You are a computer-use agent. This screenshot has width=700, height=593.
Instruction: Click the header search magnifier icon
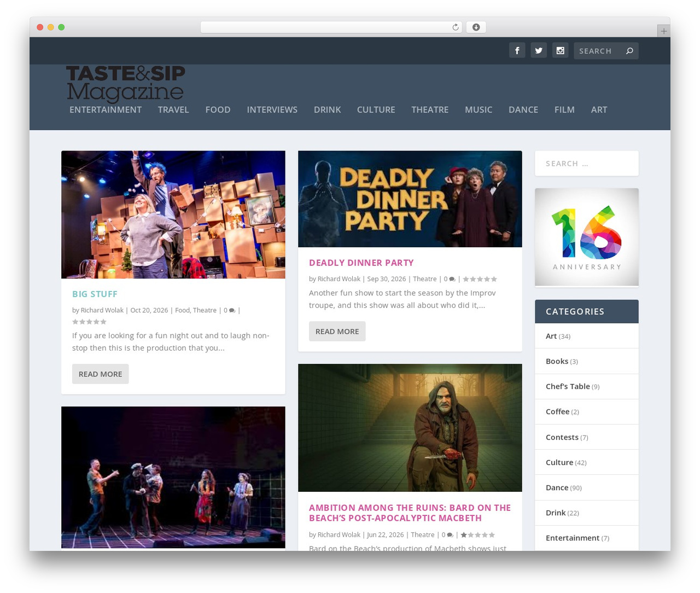[629, 51]
